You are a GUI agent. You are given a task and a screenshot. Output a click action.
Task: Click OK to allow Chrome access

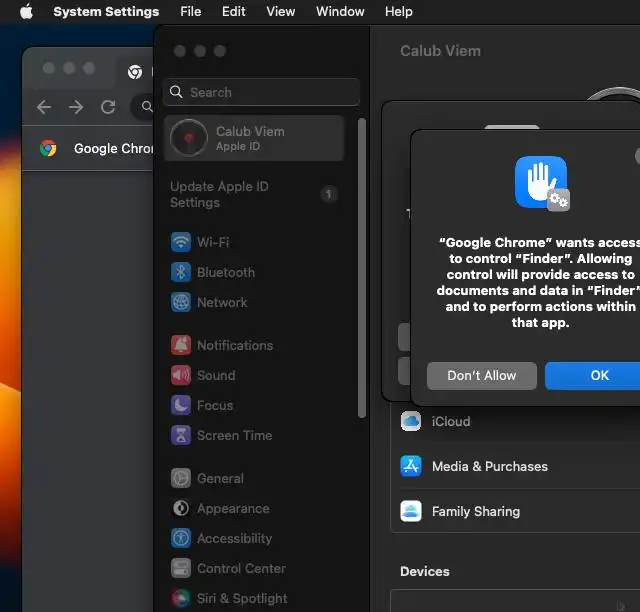tap(593, 376)
